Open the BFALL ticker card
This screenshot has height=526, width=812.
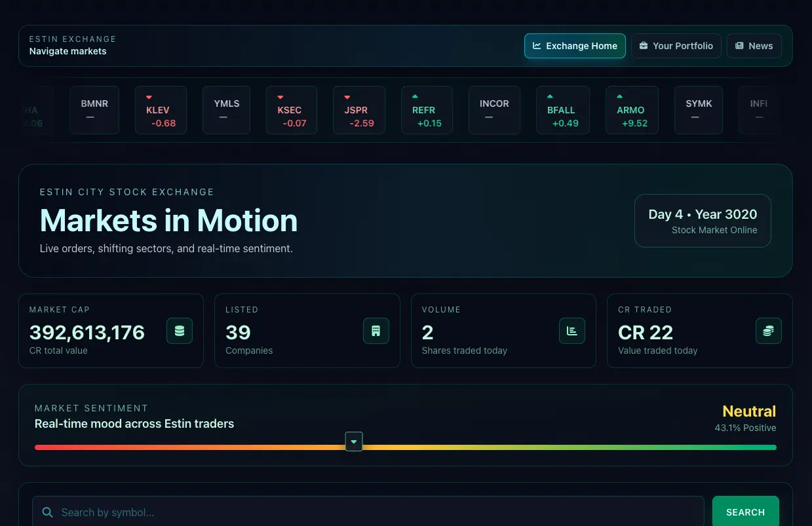[562, 110]
